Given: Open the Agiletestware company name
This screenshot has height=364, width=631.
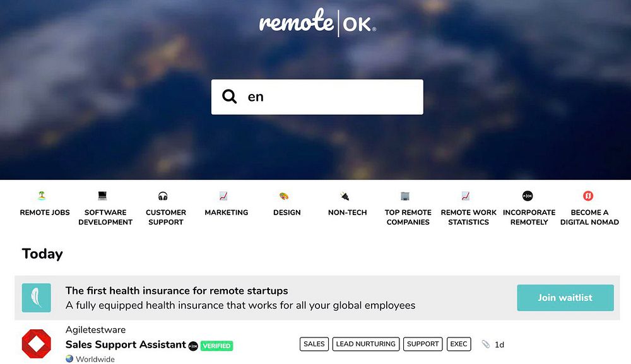Looking at the screenshot, I should 95,330.
